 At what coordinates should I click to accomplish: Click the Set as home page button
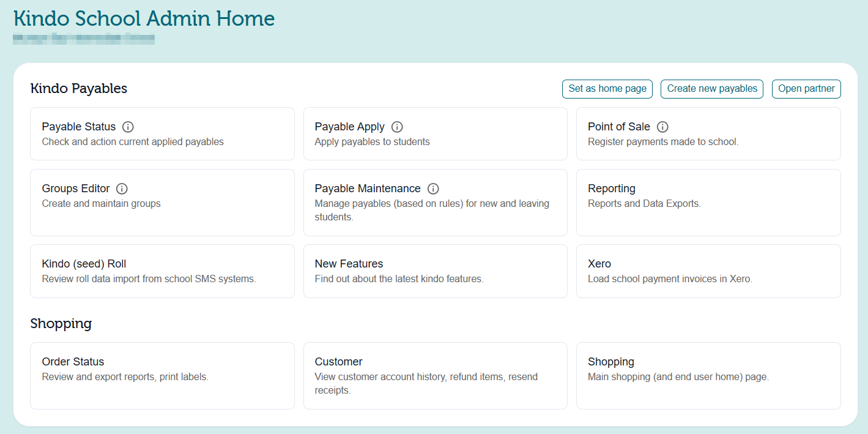tap(607, 89)
